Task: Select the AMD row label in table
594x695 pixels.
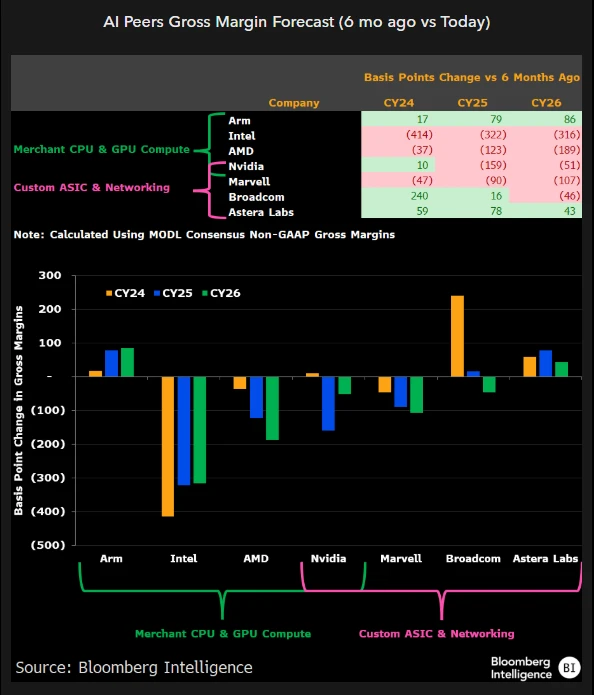Action: (x=241, y=151)
